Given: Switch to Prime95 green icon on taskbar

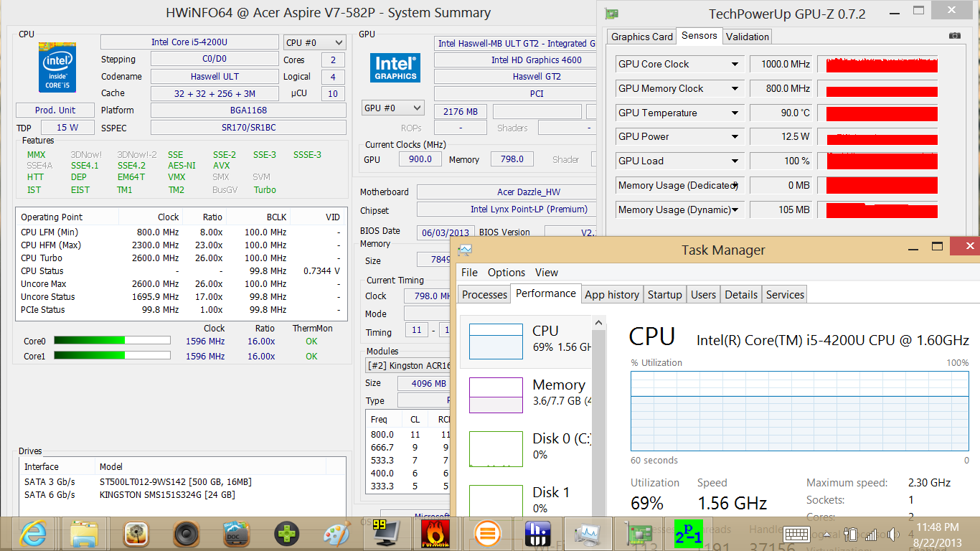Looking at the screenshot, I should tap(689, 534).
